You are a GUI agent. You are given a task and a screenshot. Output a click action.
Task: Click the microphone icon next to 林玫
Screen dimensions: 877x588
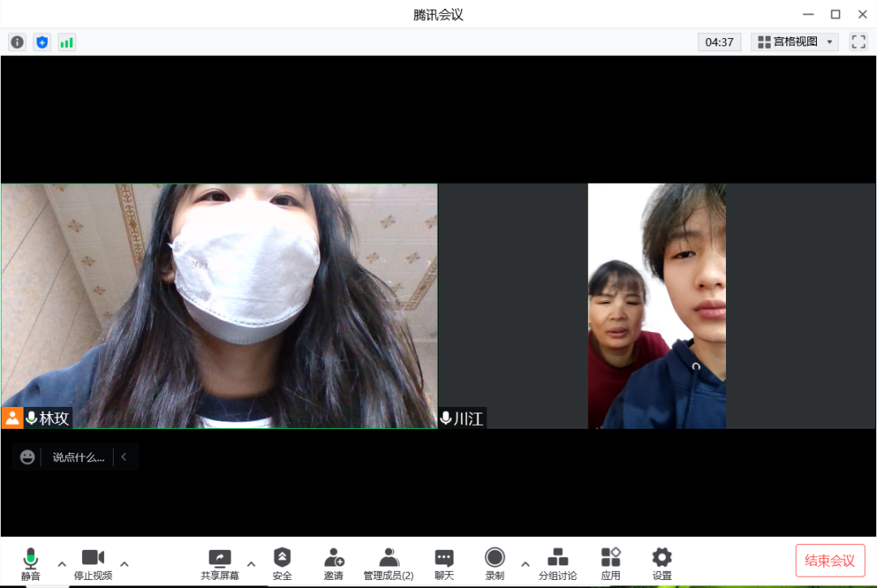(32, 418)
